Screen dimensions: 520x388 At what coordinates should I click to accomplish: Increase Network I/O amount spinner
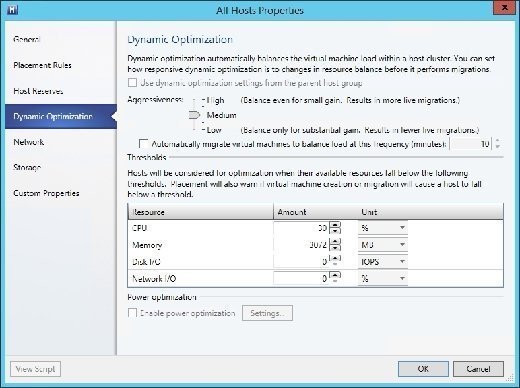(x=335, y=275)
